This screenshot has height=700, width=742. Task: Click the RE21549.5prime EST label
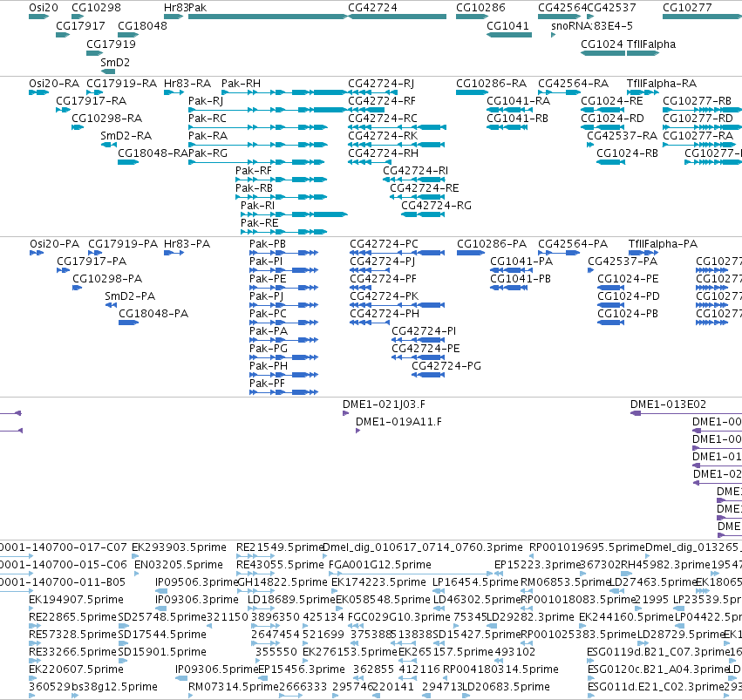coord(279,547)
